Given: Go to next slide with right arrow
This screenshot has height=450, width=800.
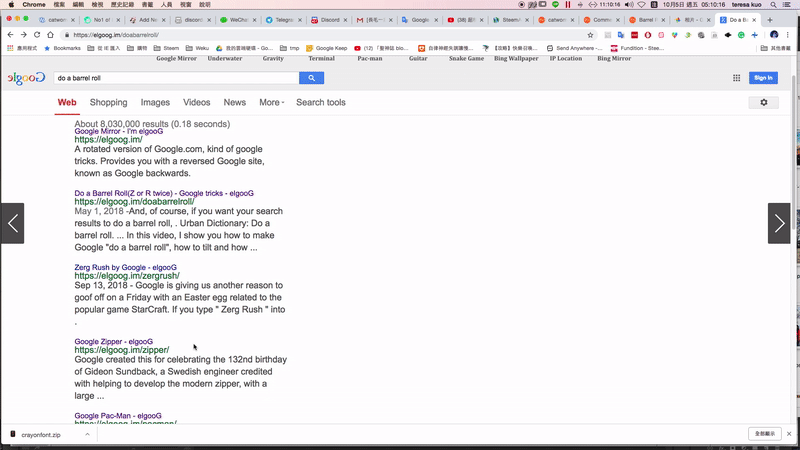Looking at the screenshot, I should pos(779,223).
